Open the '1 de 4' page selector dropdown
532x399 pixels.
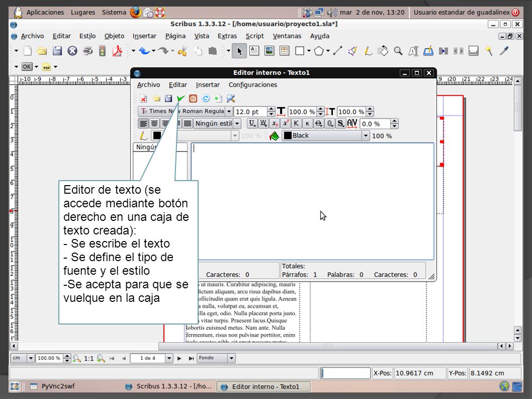tap(169, 358)
